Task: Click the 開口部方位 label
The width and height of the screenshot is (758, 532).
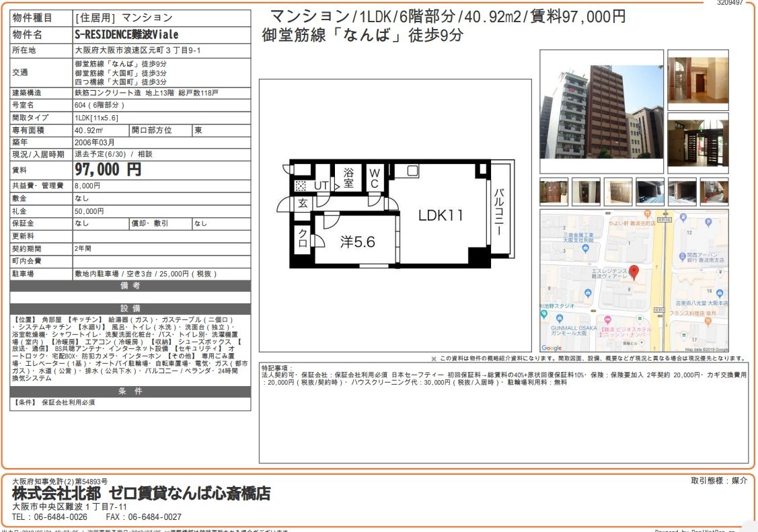Action: pos(152,130)
